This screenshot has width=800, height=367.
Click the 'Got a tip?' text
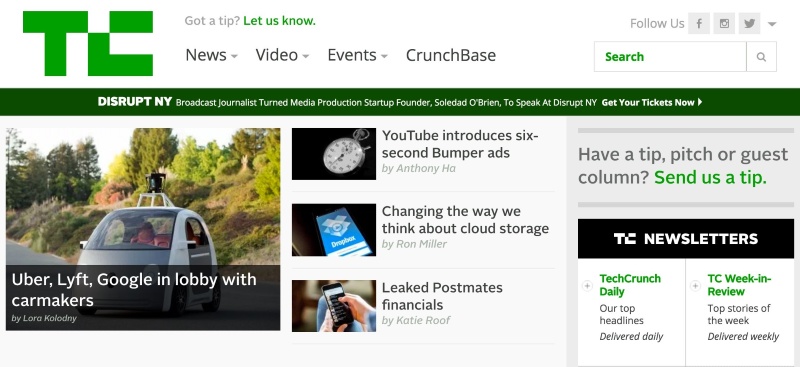point(212,21)
